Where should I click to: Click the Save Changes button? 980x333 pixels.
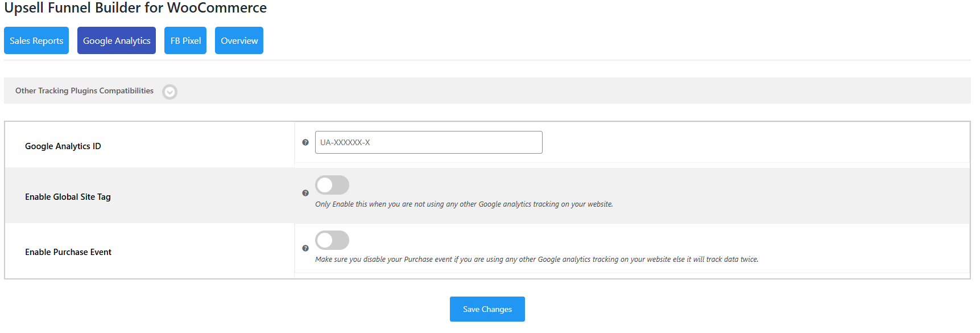(487, 309)
